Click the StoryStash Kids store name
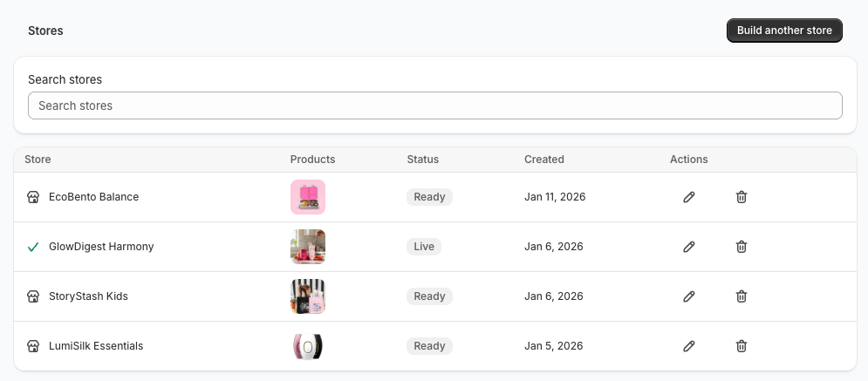This screenshot has width=868, height=381. point(88,296)
